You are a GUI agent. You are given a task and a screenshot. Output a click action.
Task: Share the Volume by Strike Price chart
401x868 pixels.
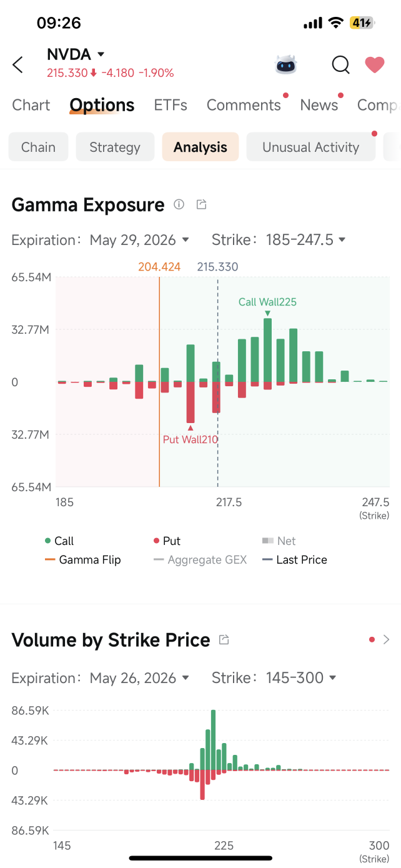(224, 639)
